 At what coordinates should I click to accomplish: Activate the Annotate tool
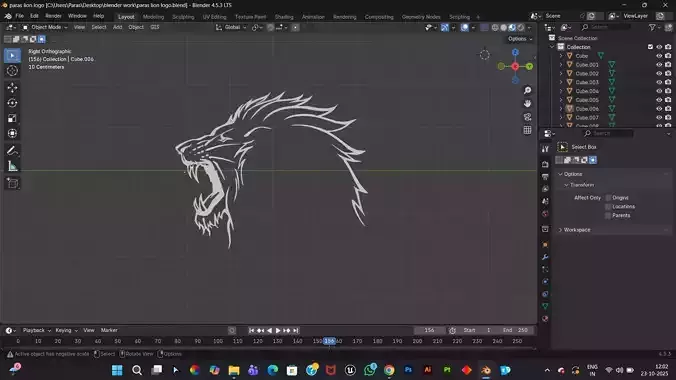tap(12, 151)
